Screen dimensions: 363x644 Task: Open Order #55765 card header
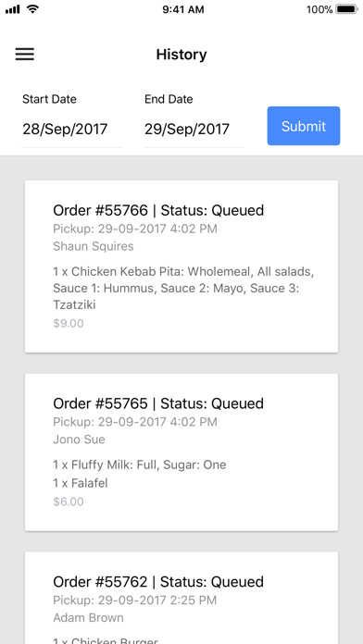pos(158,403)
